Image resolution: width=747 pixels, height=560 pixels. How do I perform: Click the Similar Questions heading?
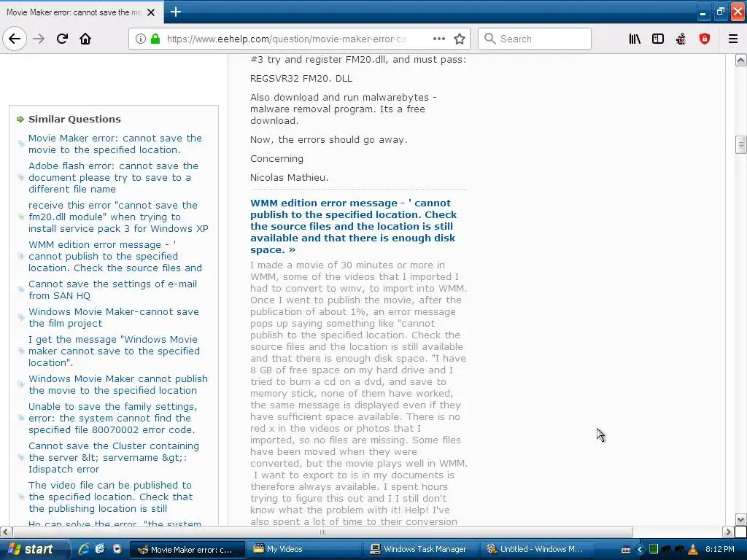tap(74, 119)
